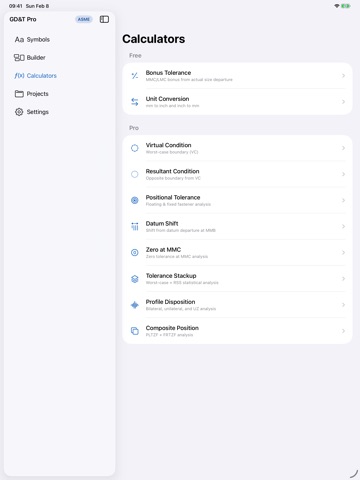Click the Unit Conversion row chevron
360x480 pixels.
(x=343, y=102)
